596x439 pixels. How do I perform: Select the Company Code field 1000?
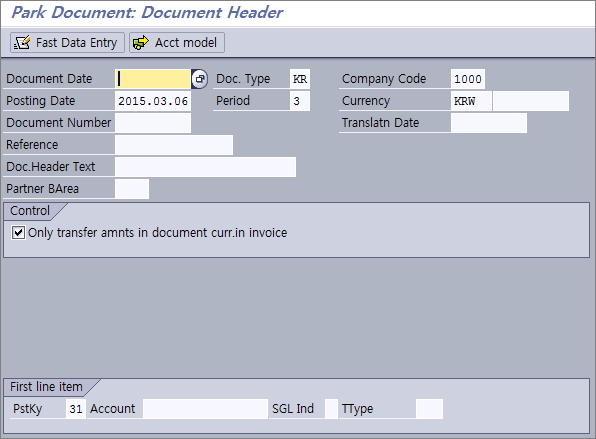pyautogui.click(x=468, y=79)
